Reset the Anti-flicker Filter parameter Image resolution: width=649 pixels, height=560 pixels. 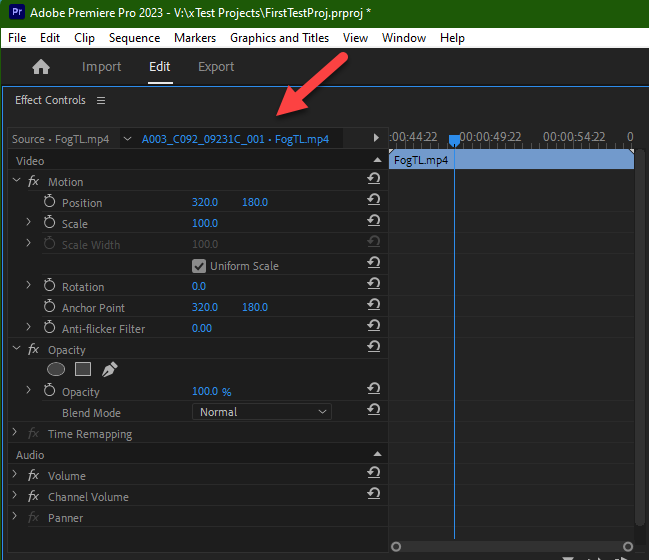tap(374, 326)
